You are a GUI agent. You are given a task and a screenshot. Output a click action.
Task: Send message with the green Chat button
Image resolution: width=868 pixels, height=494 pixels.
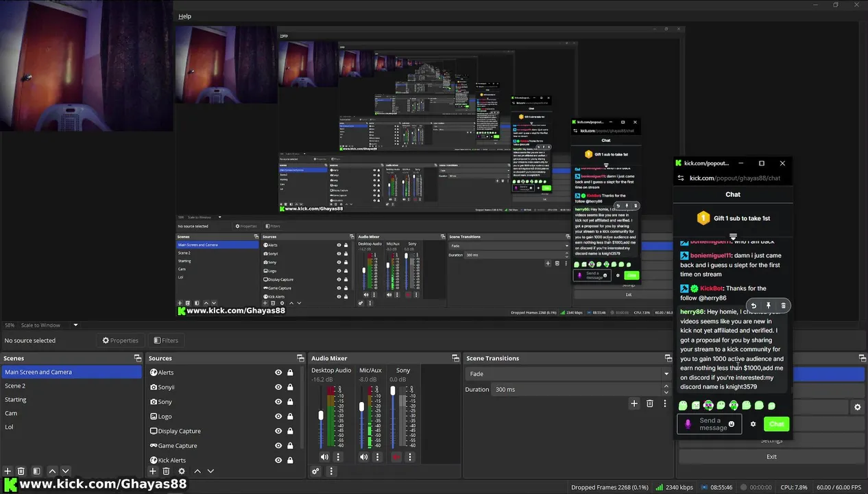click(x=776, y=424)
